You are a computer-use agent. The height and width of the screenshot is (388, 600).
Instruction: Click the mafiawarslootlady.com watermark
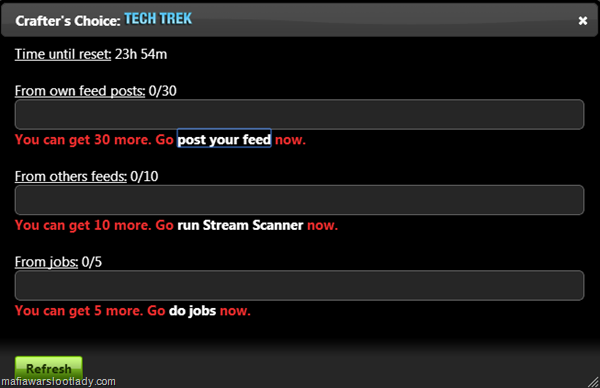coord(59,381)
